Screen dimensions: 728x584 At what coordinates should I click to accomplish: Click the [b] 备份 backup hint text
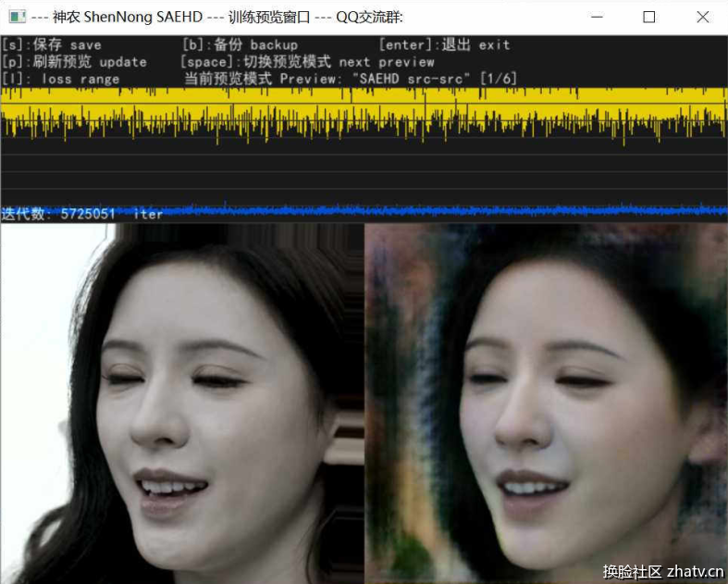240,45
